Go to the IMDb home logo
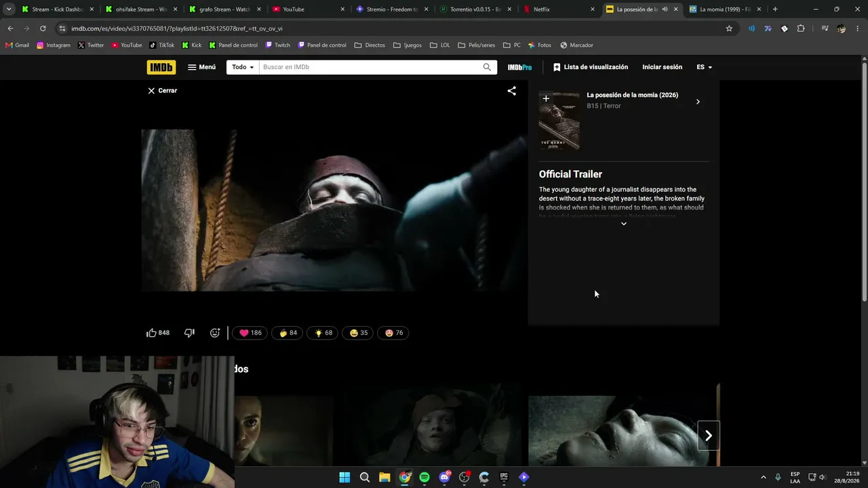The image size is (868, 488). coord(161,67)
